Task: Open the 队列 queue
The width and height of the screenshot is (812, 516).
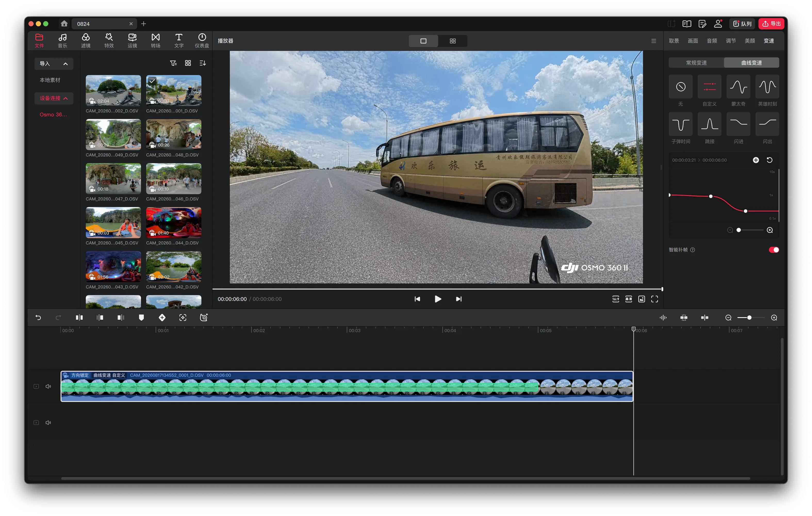Action: (x=742, y=24)
